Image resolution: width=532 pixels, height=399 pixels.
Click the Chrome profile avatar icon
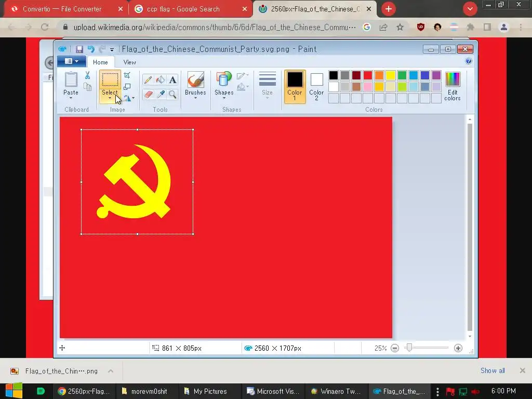point(504,27)
